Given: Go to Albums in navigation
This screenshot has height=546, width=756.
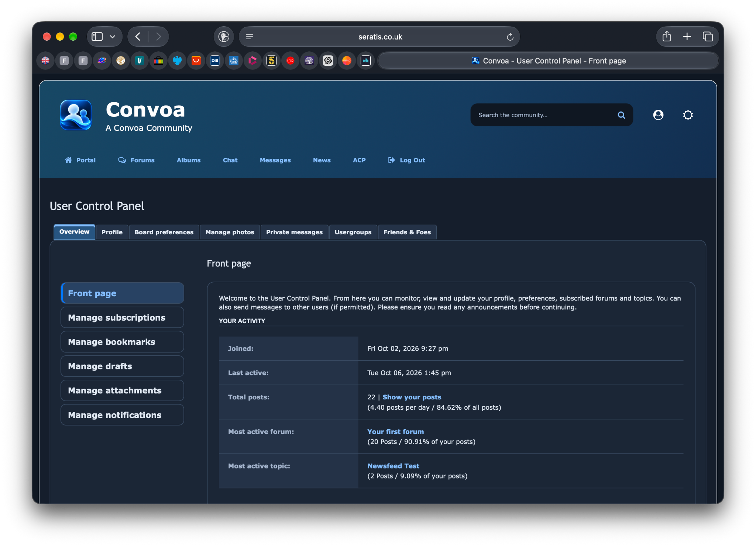Looking at the screenshot, I should (x=189, y=160).
